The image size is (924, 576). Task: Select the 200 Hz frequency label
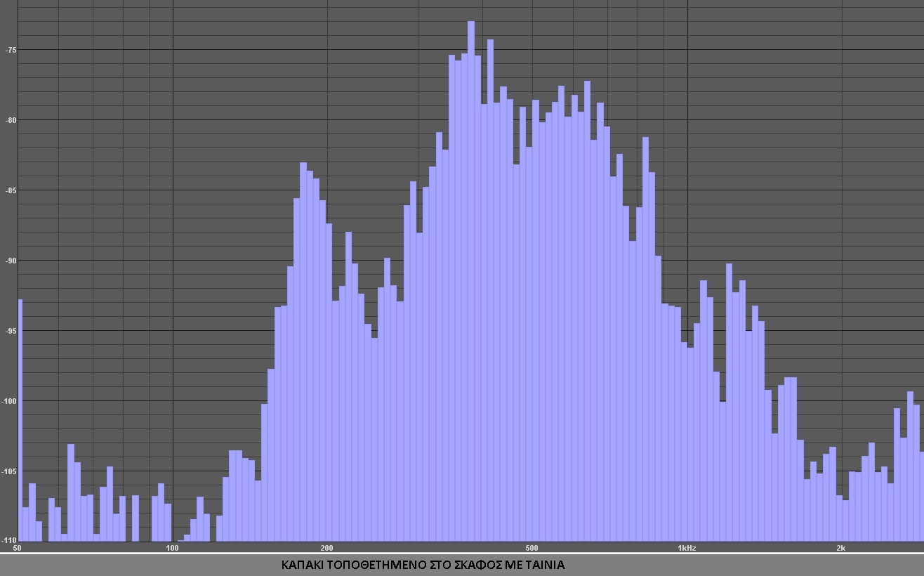coord(326,548)
